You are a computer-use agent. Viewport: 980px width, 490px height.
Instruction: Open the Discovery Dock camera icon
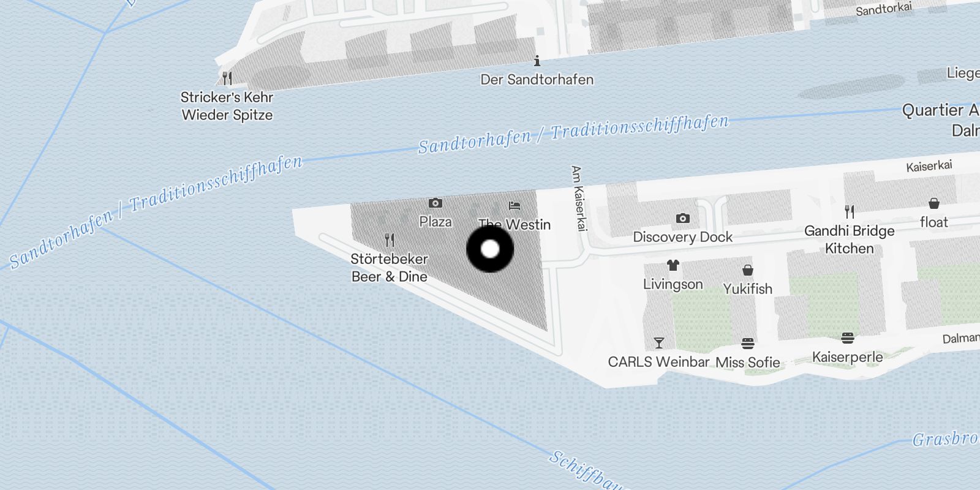pyautogui.click(x=683, y=218)
